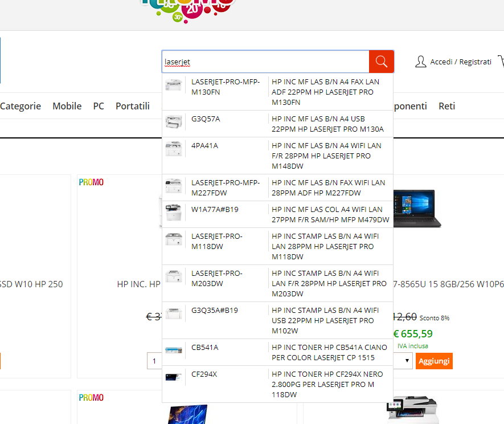Click the monitor product image at bottom

point(187,414)
